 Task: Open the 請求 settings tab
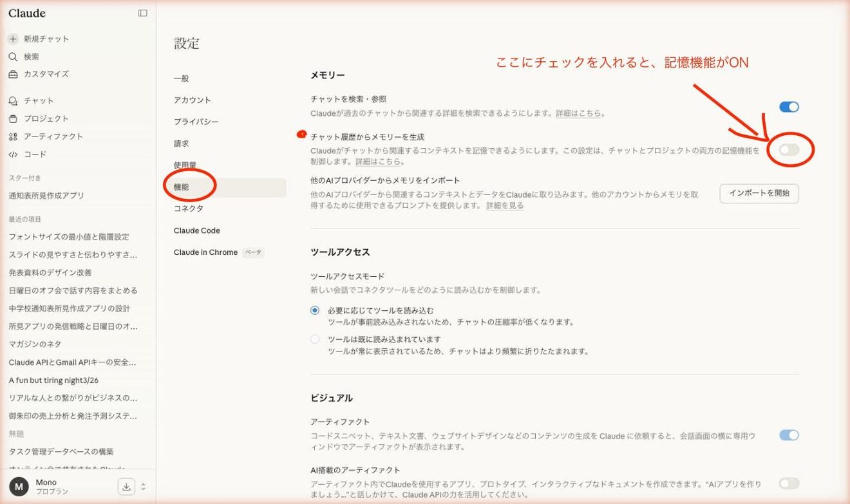(x=182, y=144)
